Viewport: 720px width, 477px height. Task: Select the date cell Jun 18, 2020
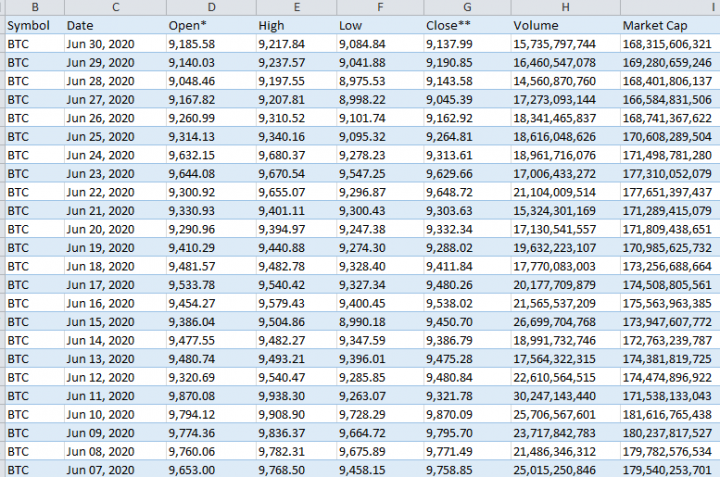point(115,266)
